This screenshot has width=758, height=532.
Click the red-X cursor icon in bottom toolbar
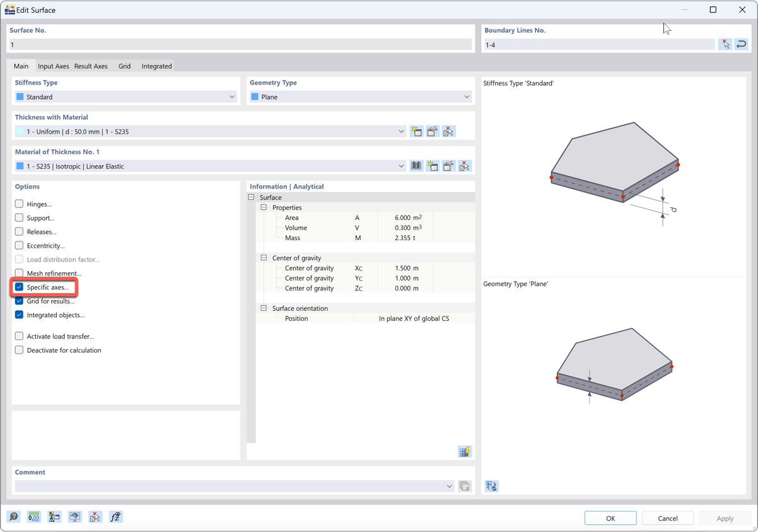click(95, 517)
